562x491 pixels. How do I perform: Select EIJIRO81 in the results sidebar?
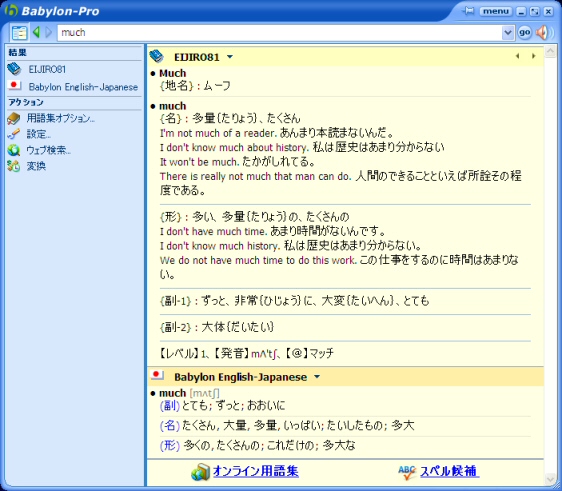point(47,69)
